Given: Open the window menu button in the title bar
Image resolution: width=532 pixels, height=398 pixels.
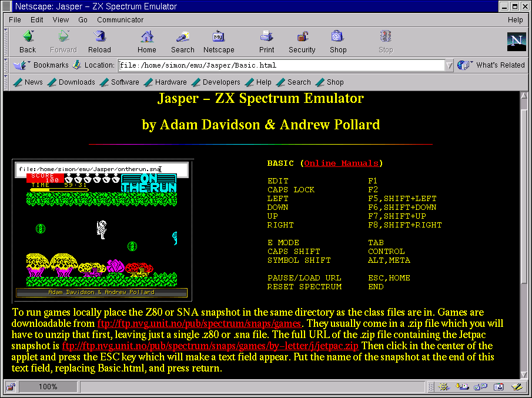Looking at the screenshot, I should (x=6, y=6).
